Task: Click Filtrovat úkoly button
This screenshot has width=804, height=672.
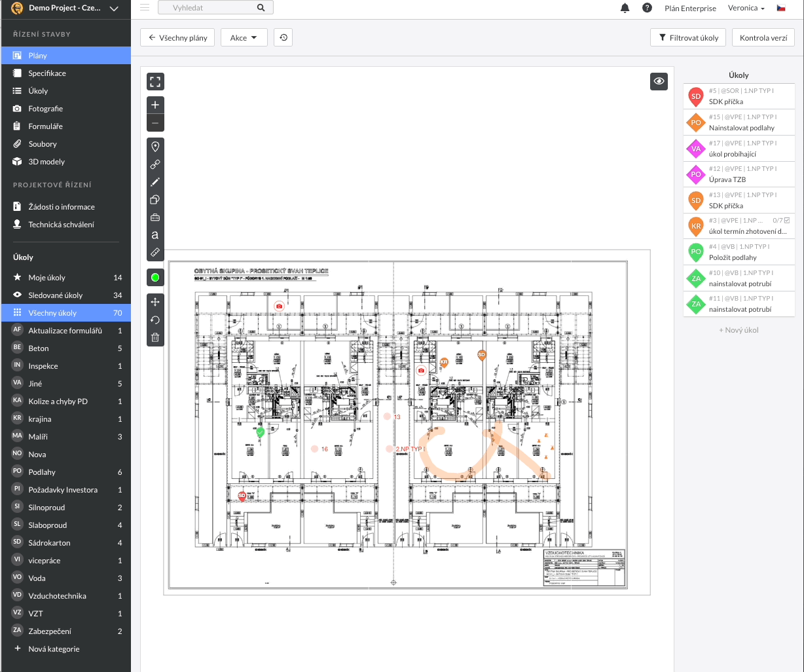Action: click(688, 37)
